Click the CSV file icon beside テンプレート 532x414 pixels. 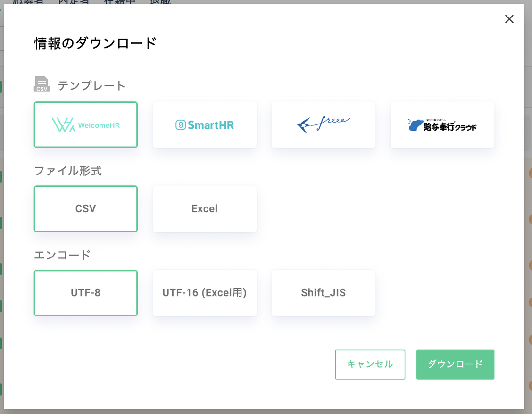pyautogui.click(x=42, y=84)
